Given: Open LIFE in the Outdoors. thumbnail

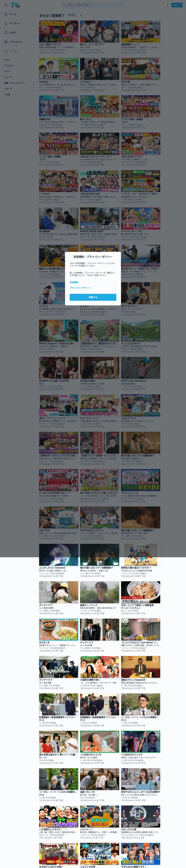Looking at the screenshot, I should [141, 368].
